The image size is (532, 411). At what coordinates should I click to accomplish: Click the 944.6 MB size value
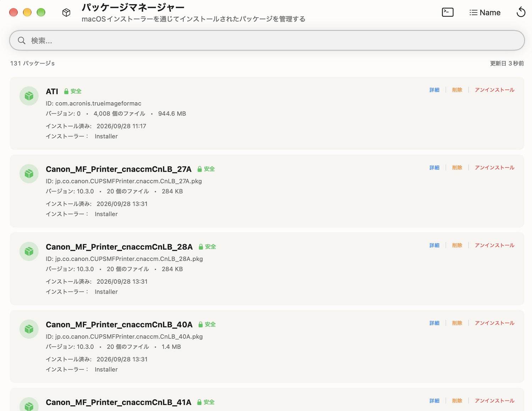[172, 113]
